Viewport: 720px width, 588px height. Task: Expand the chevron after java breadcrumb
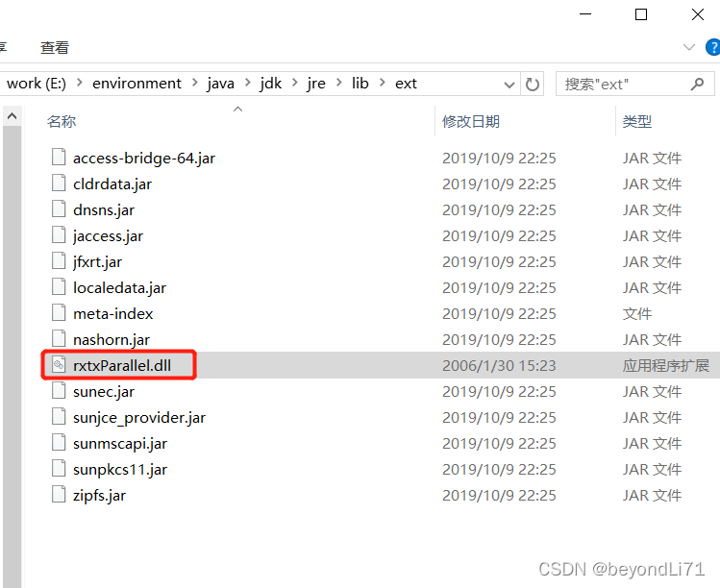pyautogui.click(x=247, y=83)
